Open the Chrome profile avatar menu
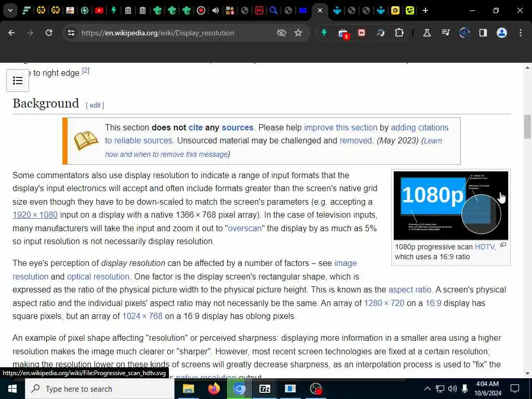Viewport: 532px width, 399px height. click(501, 33)
